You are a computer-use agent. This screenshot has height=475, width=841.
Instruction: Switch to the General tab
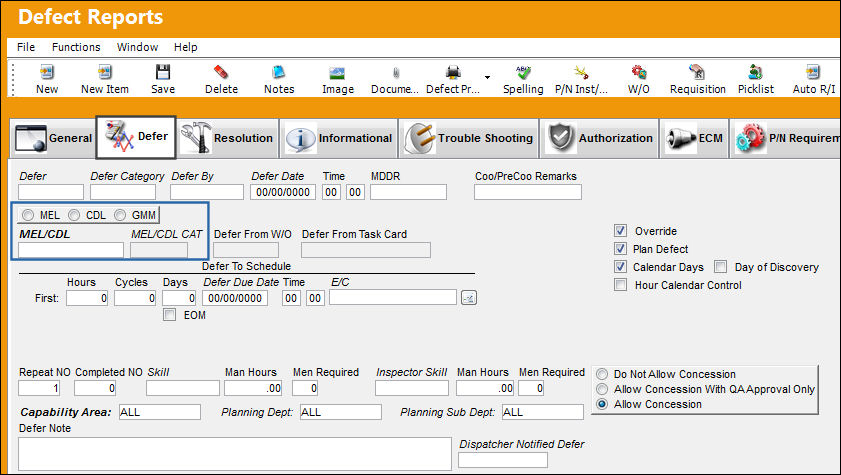click(x=54, y=138)
